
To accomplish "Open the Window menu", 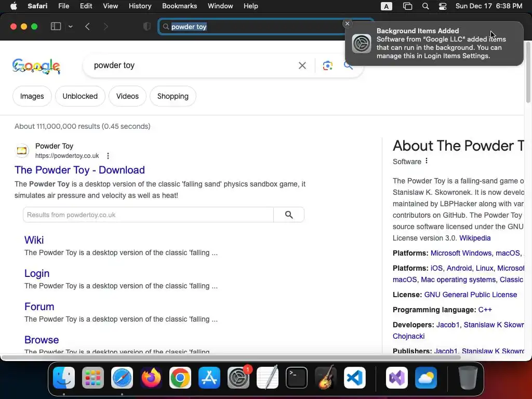I will click(220, 6).
